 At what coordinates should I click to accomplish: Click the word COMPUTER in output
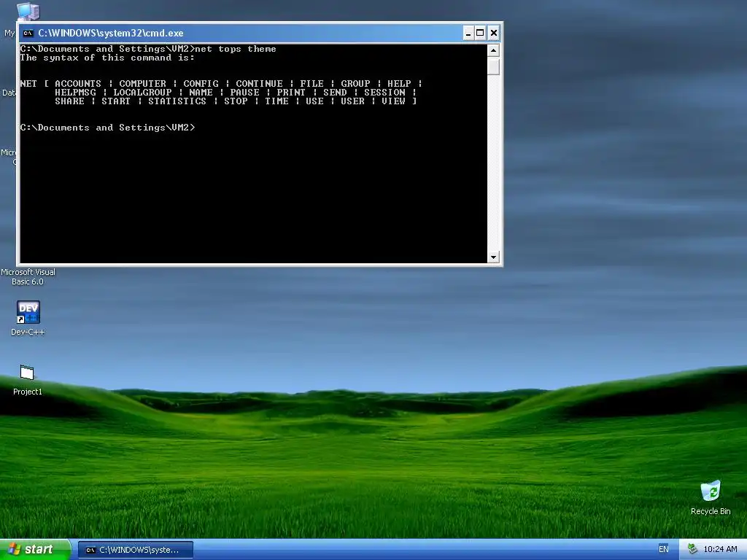coord(142,84)
